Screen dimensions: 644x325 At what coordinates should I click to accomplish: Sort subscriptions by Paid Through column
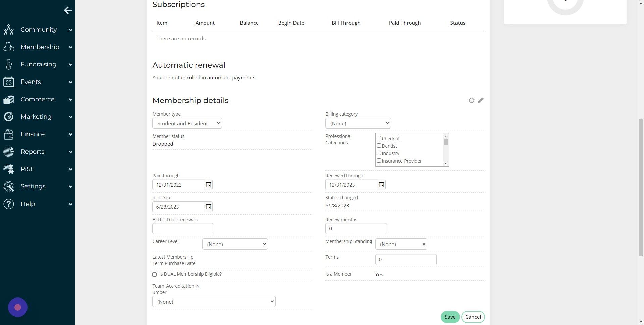click(405, 23)
